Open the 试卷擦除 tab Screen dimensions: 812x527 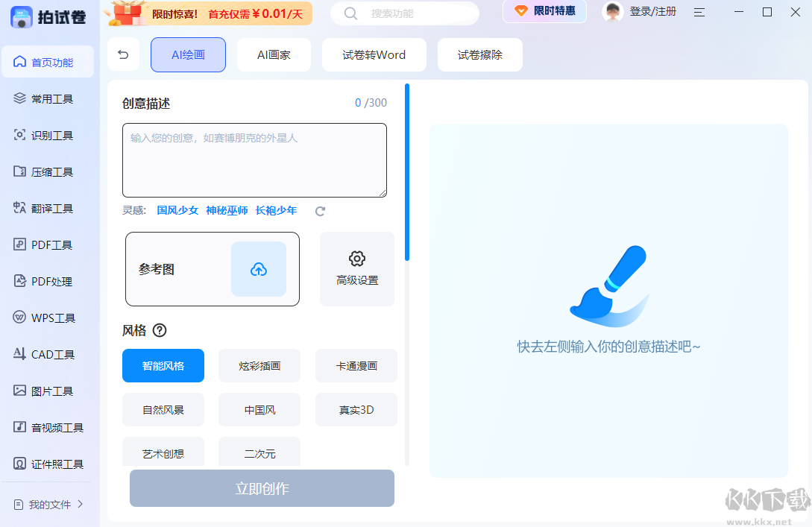[479, 54]
